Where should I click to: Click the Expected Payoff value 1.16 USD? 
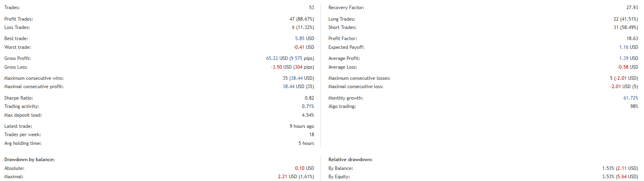[x=629, y=47]
